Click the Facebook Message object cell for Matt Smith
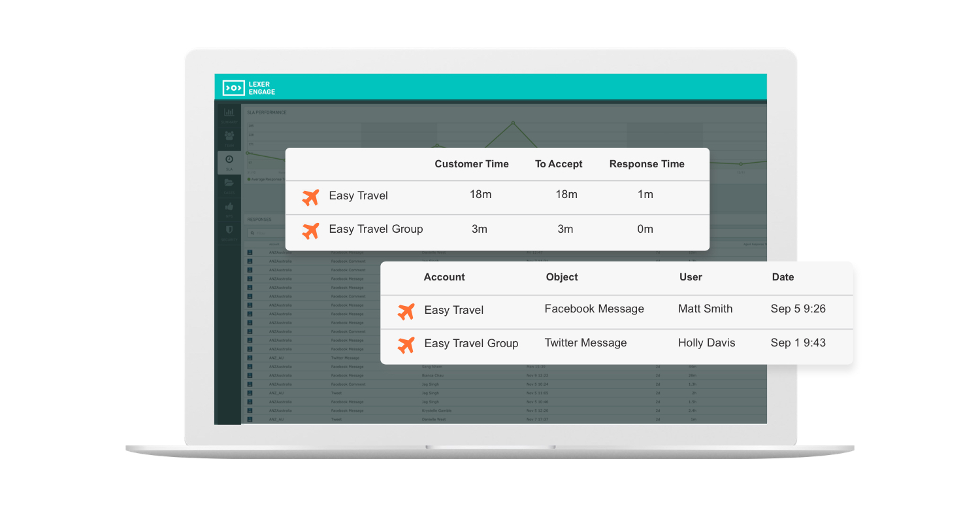The image size is (980, 523). [595, 309]
